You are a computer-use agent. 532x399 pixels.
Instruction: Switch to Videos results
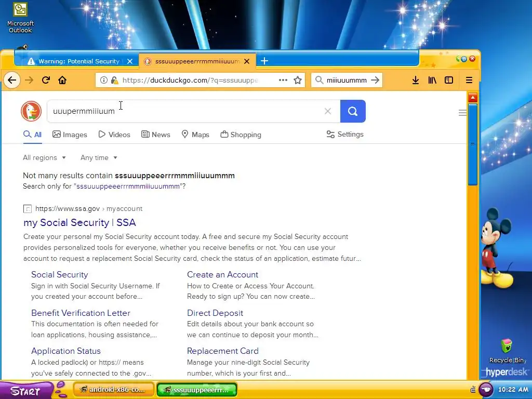point(114,135)
